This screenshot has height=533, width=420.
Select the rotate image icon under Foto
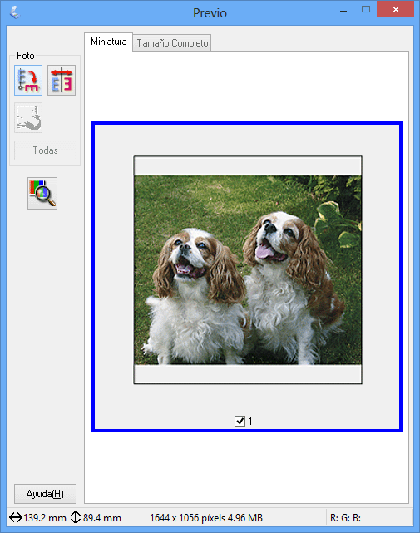(x=28, y=81)
